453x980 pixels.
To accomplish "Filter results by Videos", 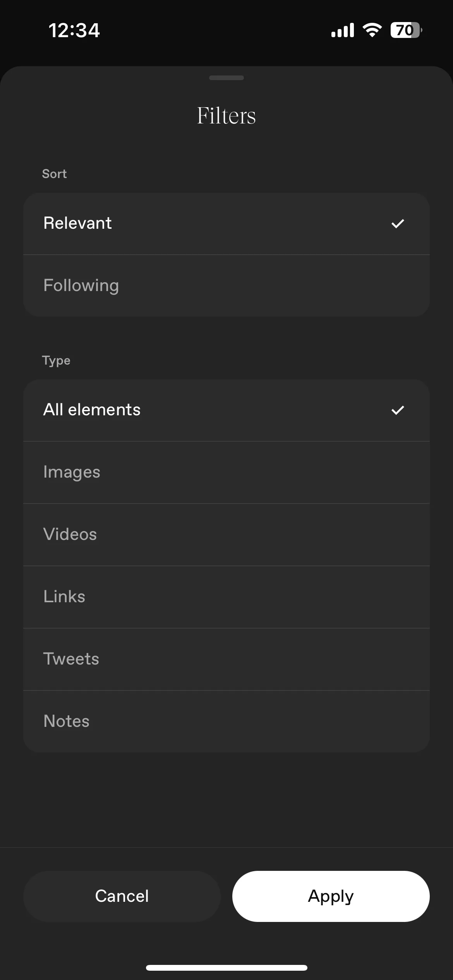I will [x=226, y=535].
